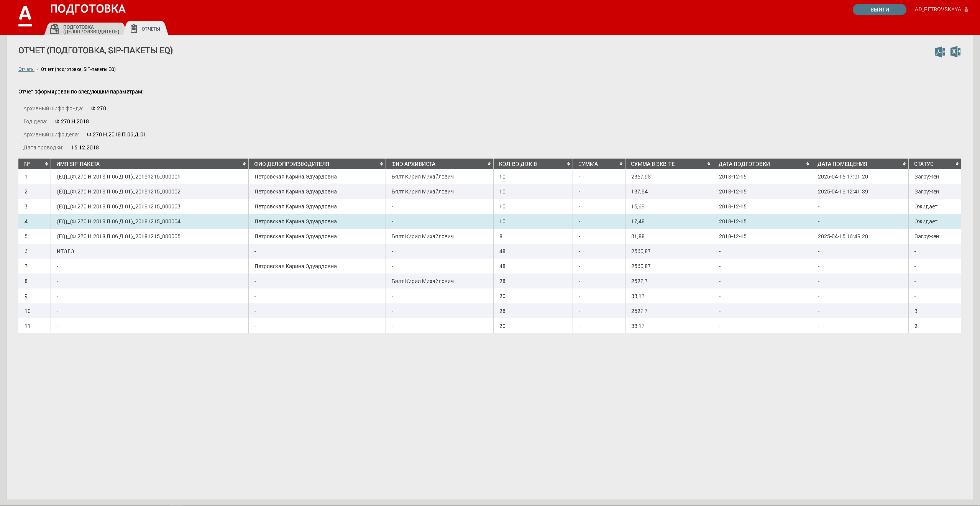Click the equivalent sum 17,48

click(x=638, y=221)
